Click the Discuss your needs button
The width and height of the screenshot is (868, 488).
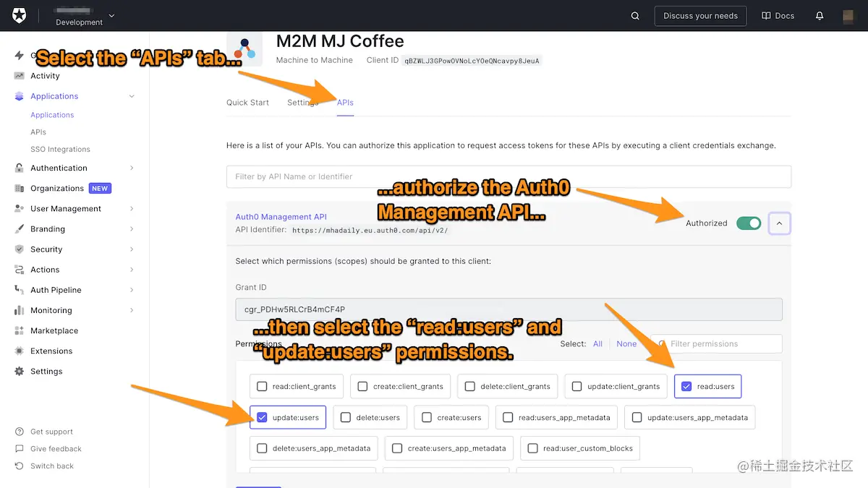coord(699,15)
